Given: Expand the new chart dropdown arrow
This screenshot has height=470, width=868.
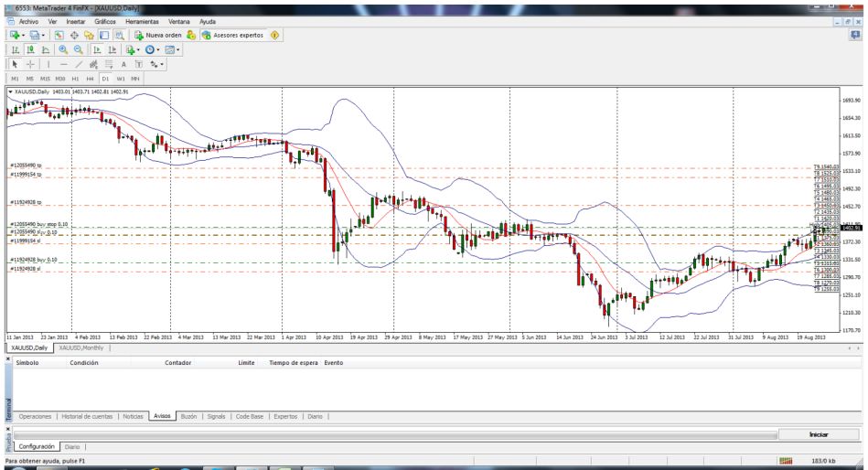Looking at the screenshot, I should point(21,36).
